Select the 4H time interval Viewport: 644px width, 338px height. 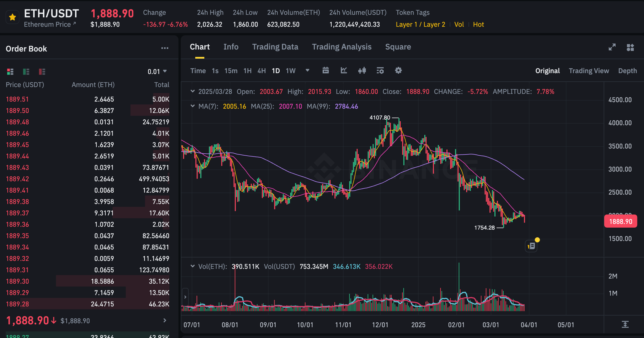(261, 71)
